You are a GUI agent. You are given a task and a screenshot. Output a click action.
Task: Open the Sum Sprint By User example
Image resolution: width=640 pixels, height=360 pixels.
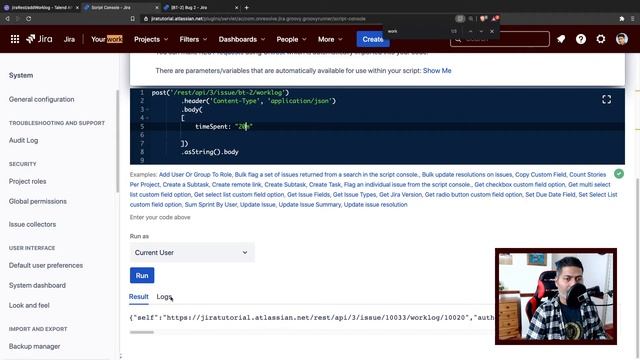[x=211, y=204]
